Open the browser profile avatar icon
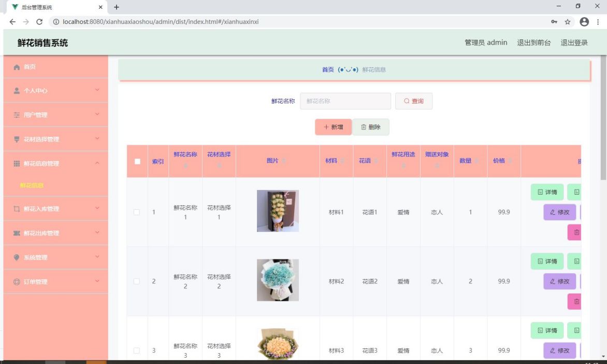The image size is (607, 364). (584, 22)
